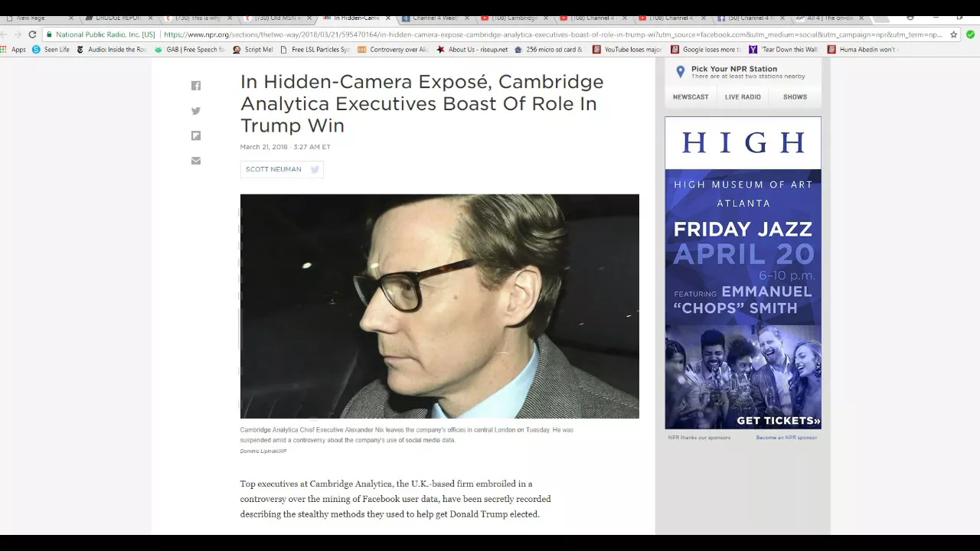The width and height of the screenshot is (980, 551).
Task: Click 'There are at least two stations nearby'
Action: point(748,77)
